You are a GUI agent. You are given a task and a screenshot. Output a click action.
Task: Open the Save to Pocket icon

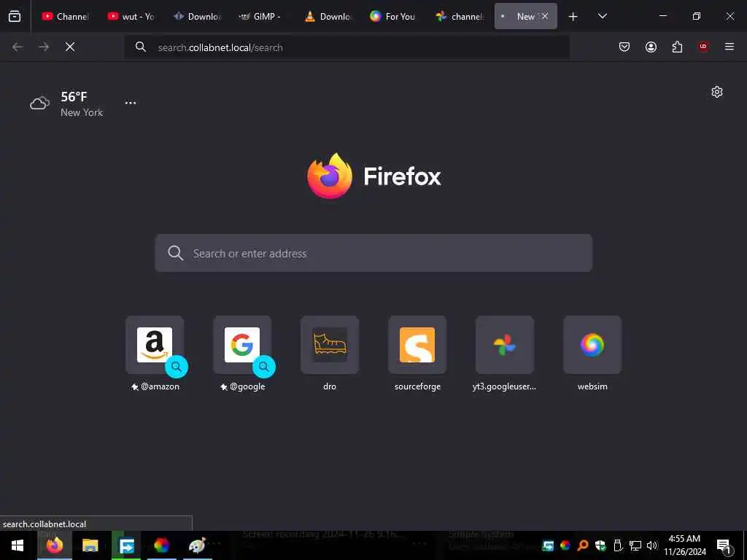[624, 47]
